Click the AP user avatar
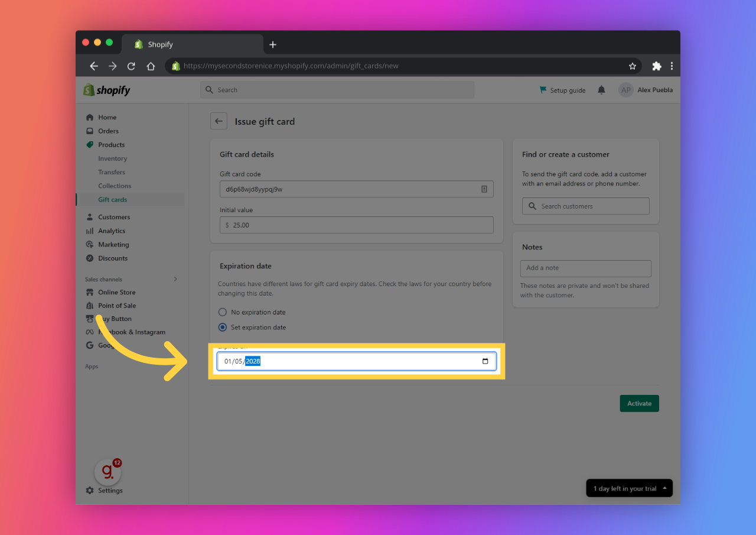 625,90
